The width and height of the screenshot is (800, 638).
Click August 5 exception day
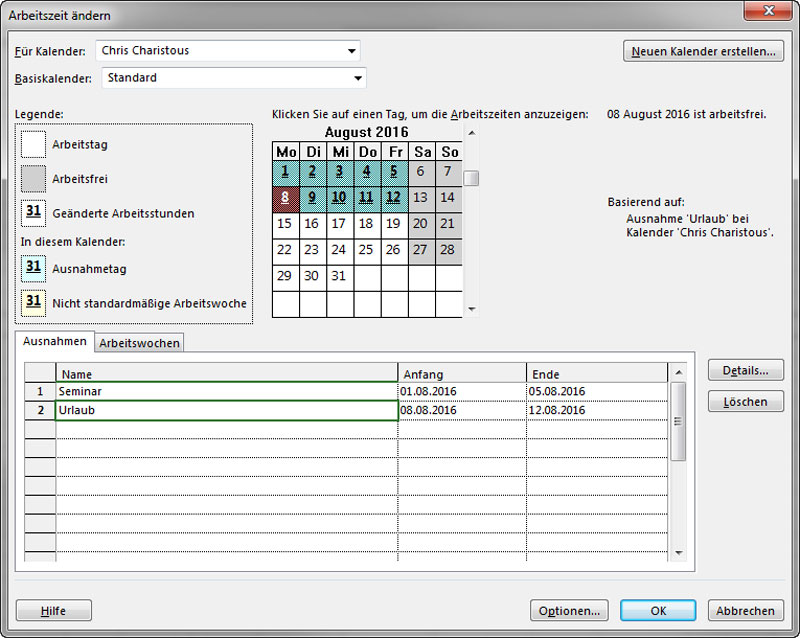tap(394, 172)
